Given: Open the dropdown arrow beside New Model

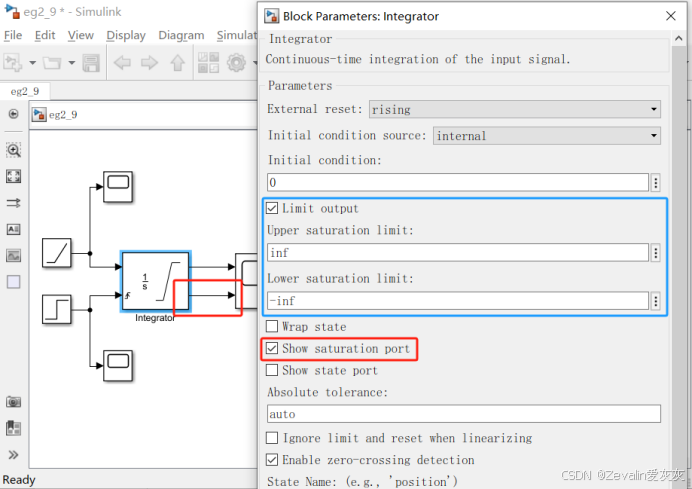Looking at the screenshot, I should click(x=32, y=63).
